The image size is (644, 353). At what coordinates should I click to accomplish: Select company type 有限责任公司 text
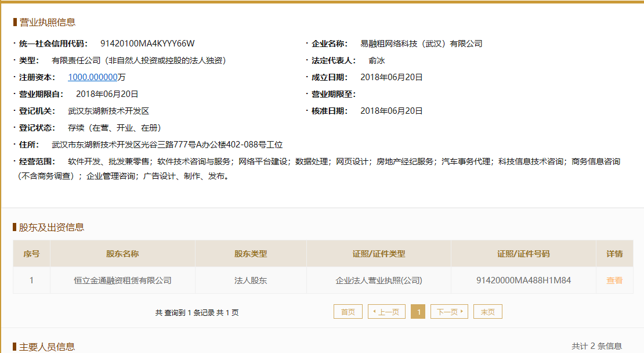(x=139, y=60)
